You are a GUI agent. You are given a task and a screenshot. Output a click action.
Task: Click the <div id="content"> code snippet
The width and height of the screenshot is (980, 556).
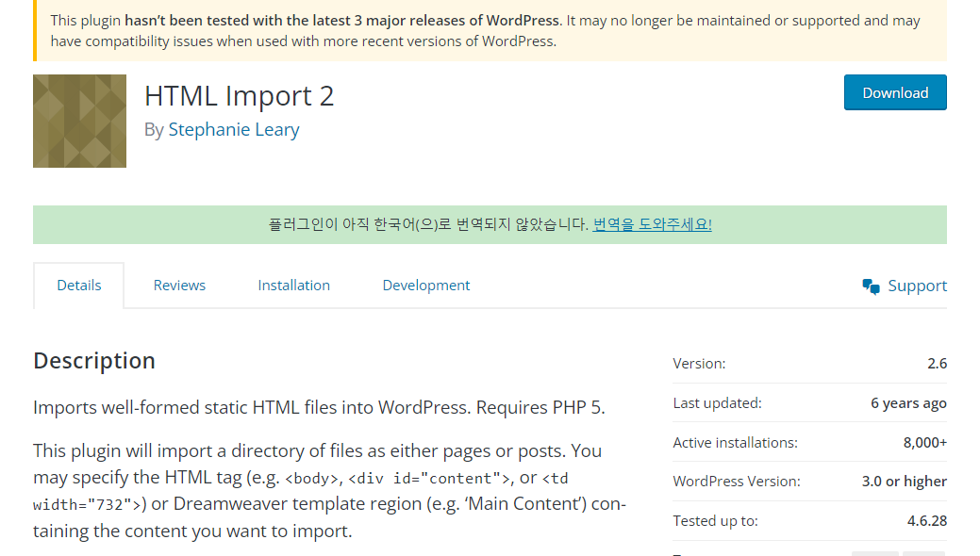(x=429, y=479)
